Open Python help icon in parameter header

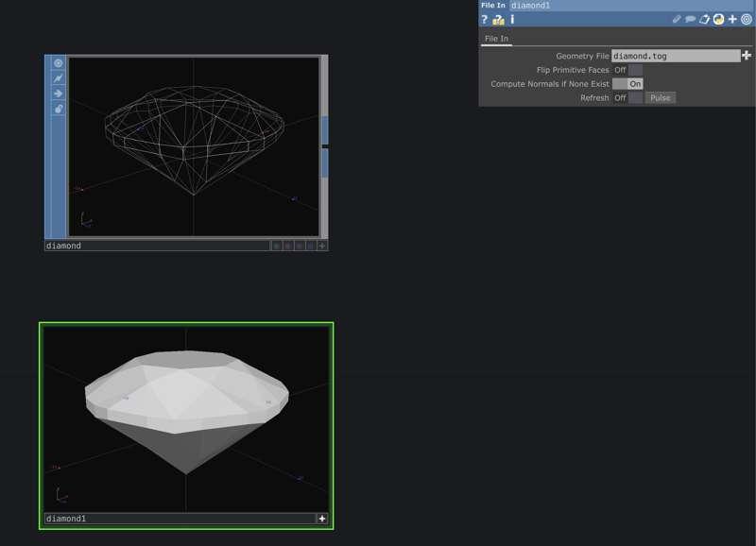[x=499, y=19]
